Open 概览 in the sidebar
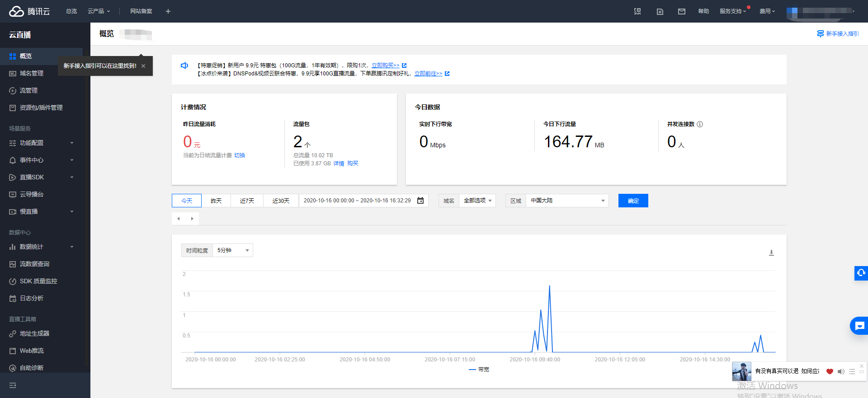The image size is (868, 398). click(x=42, y=56)
